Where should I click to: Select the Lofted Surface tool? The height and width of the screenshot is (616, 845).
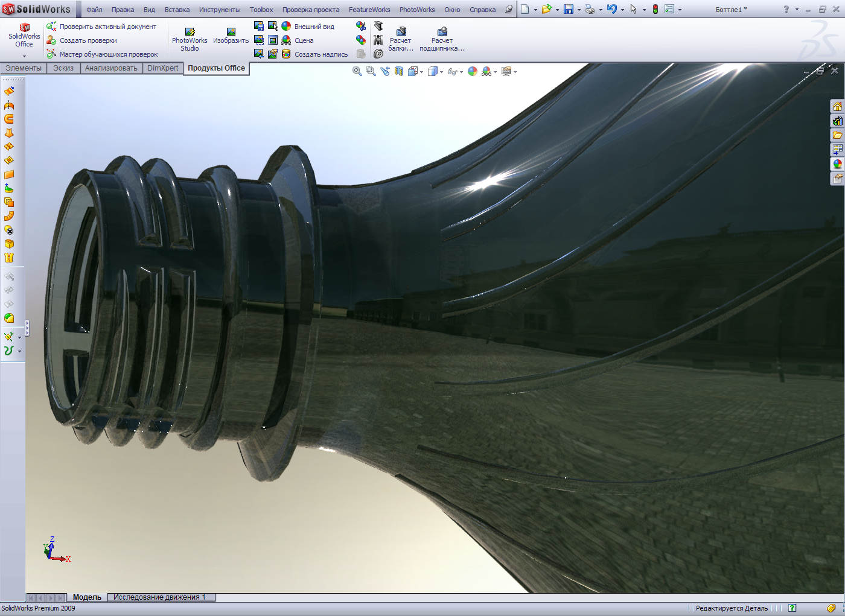pyautogui.click(x=9, y=133)
